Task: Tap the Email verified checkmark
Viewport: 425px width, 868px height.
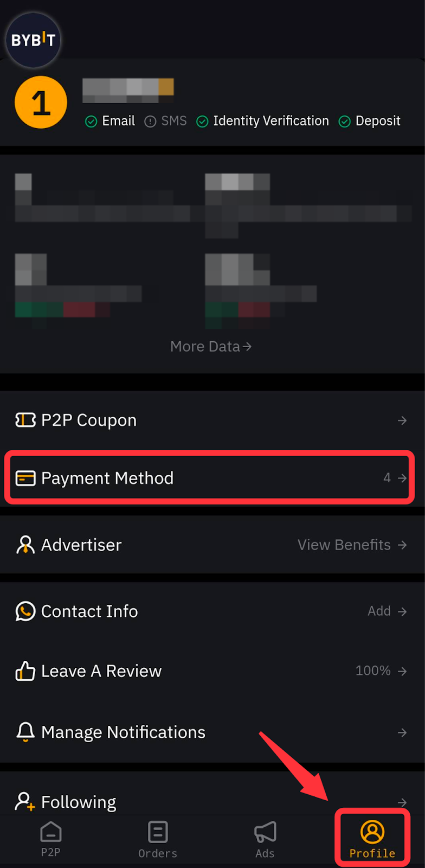Action: pos(91,122)
